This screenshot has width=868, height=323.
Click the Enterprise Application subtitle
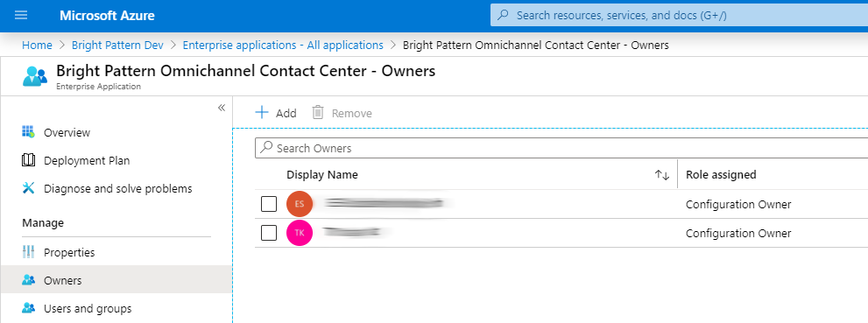98,87
